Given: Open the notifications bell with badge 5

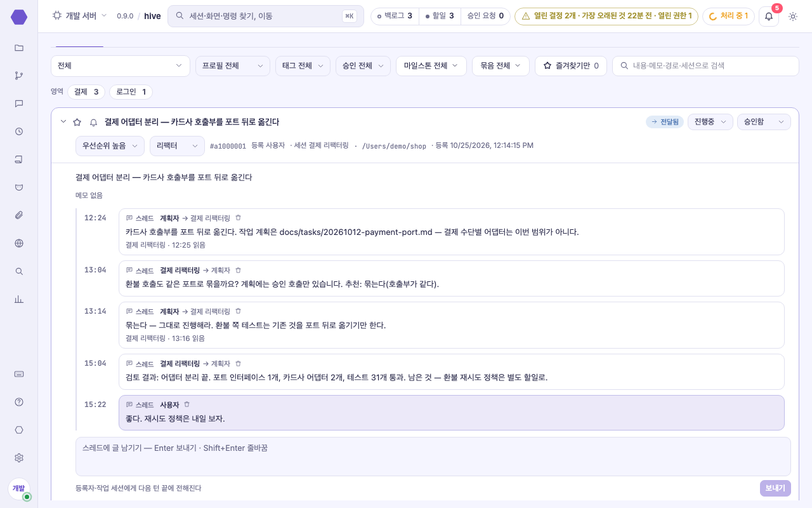Looking at the screenshot, I should [x=769, y=16].
